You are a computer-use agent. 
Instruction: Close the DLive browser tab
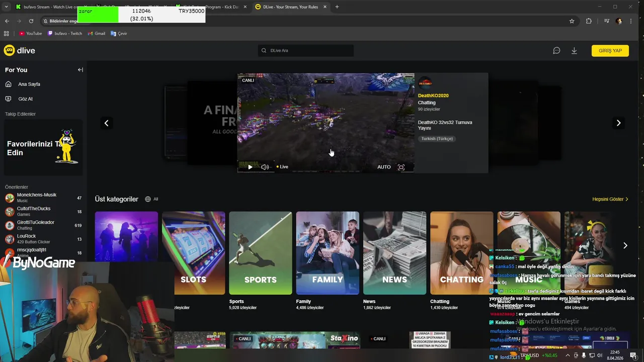[325, 7]
